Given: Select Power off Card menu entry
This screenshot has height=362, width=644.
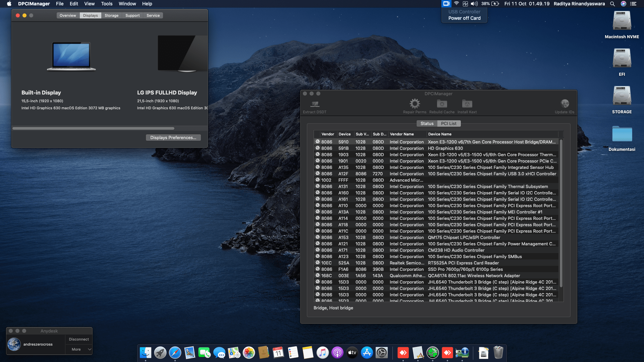Looking at the screenshot, I should [x=464, y=18].
